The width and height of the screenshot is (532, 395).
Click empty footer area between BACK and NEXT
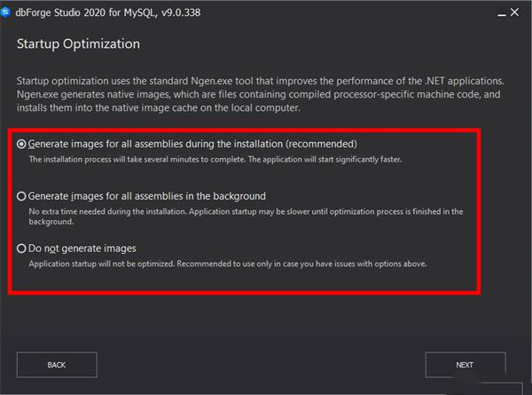[x=262, y=365]
